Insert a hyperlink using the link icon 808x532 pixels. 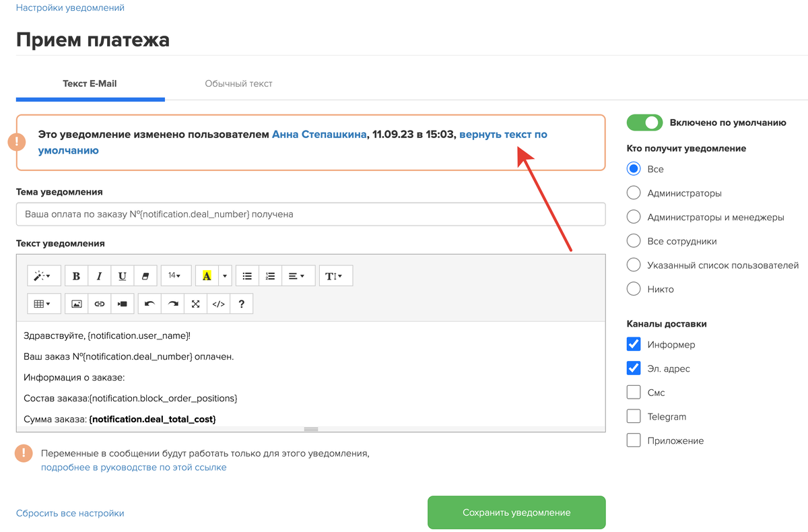(x=100, y=304)
